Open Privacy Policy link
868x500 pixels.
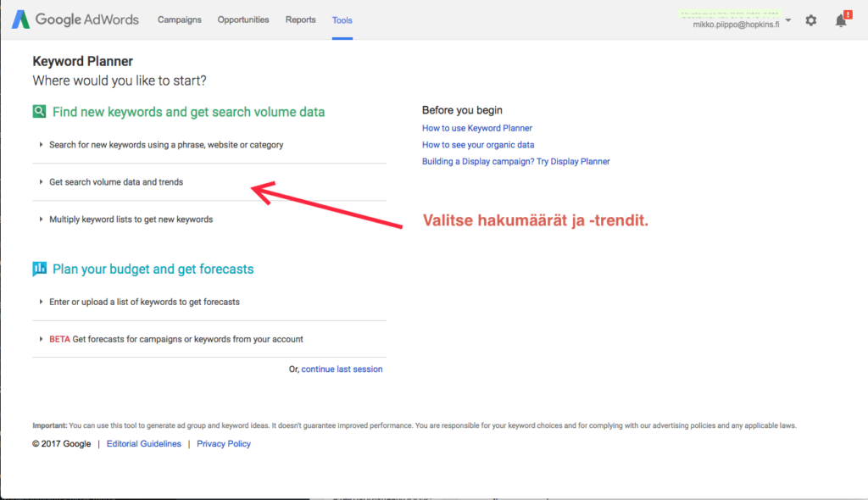click(x=224, y=443)
